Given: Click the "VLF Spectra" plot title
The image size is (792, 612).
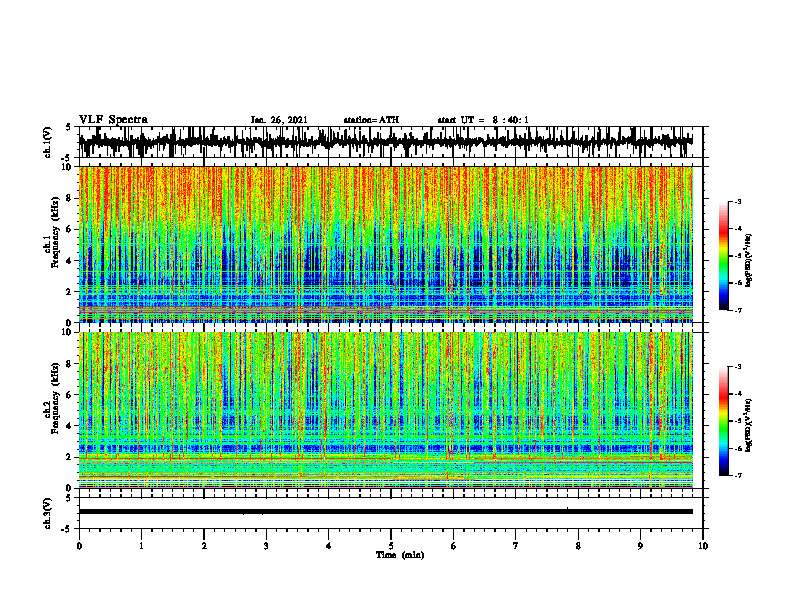Looking at the screenshot, I should pyautogui.click(x=113, y=120).
